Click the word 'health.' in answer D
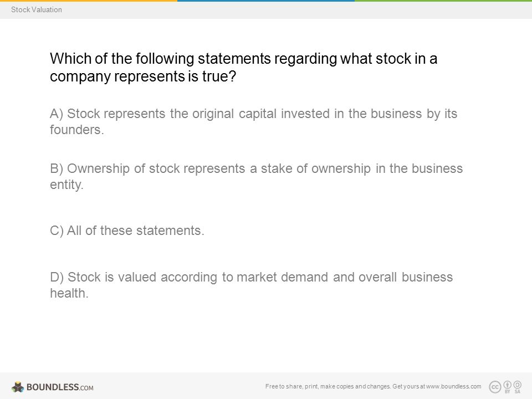Viewport: 532px width, 399px height. coord(69,293)
